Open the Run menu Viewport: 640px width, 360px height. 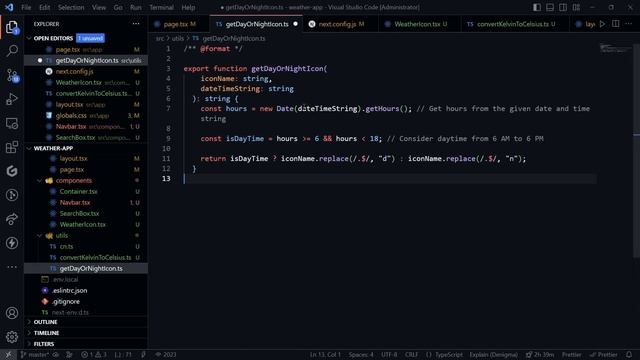point(136,7)
